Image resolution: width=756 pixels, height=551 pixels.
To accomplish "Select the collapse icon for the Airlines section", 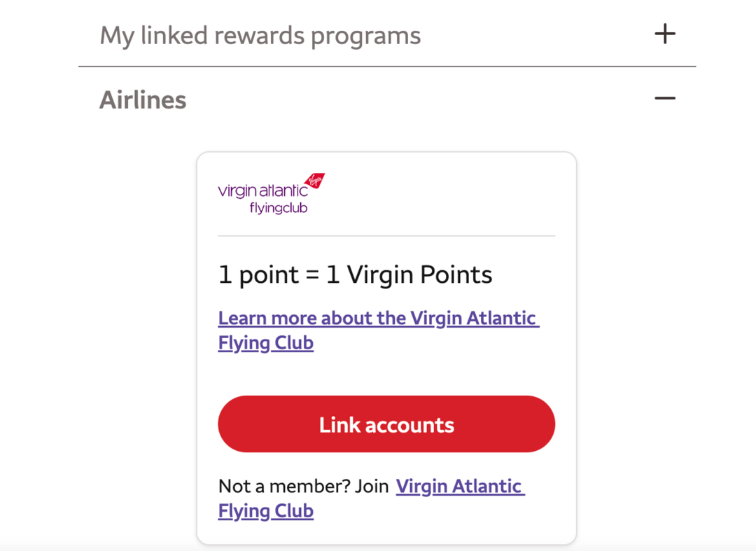I will pyautogui.click(x=665, y=99).
